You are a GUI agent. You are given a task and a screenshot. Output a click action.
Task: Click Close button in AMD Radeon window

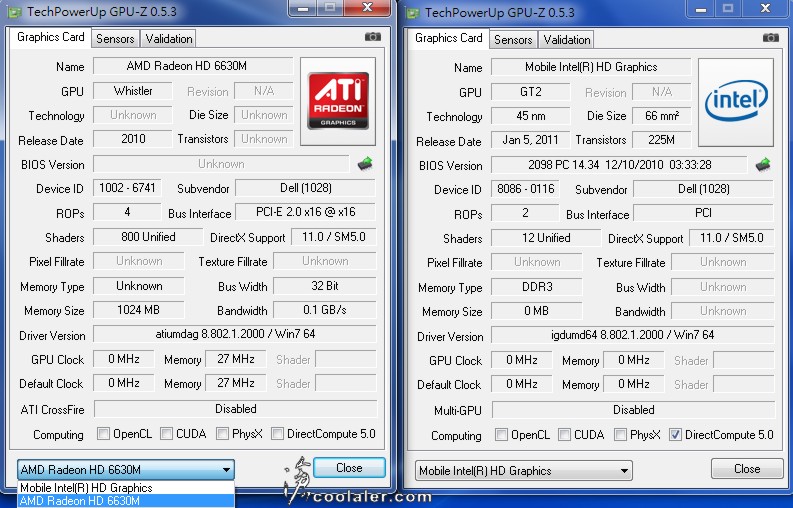point(349,468)
